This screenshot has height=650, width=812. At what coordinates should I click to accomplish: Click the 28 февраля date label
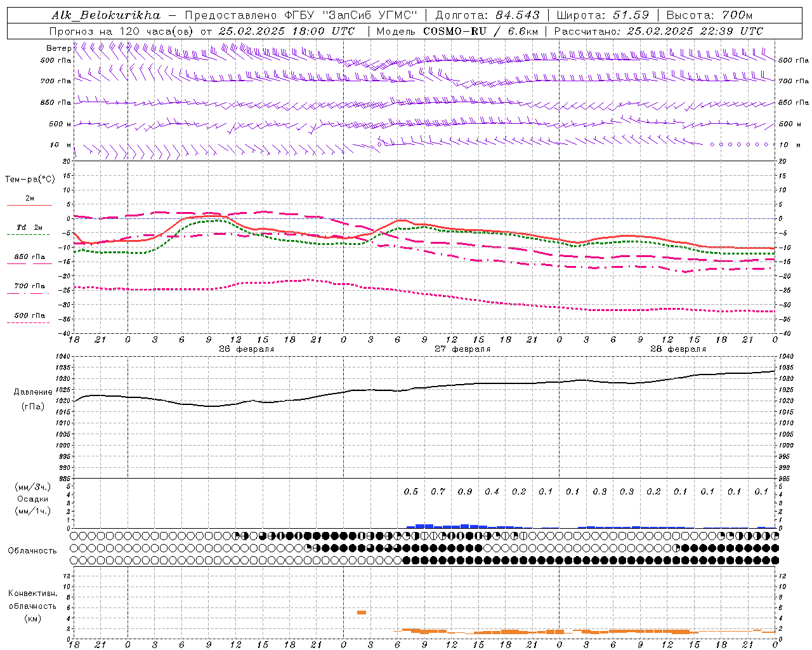pyautogui.click(x=678, y=349)
